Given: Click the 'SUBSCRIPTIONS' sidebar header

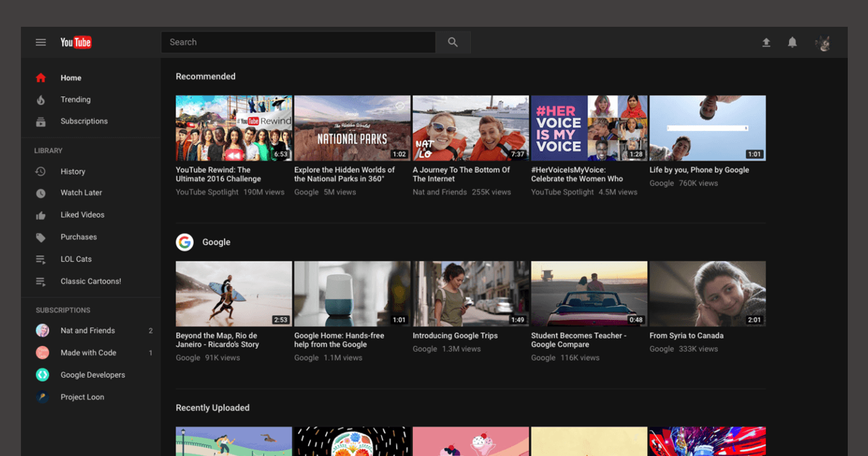Looking at the screenshot, I should pos(63,310).
